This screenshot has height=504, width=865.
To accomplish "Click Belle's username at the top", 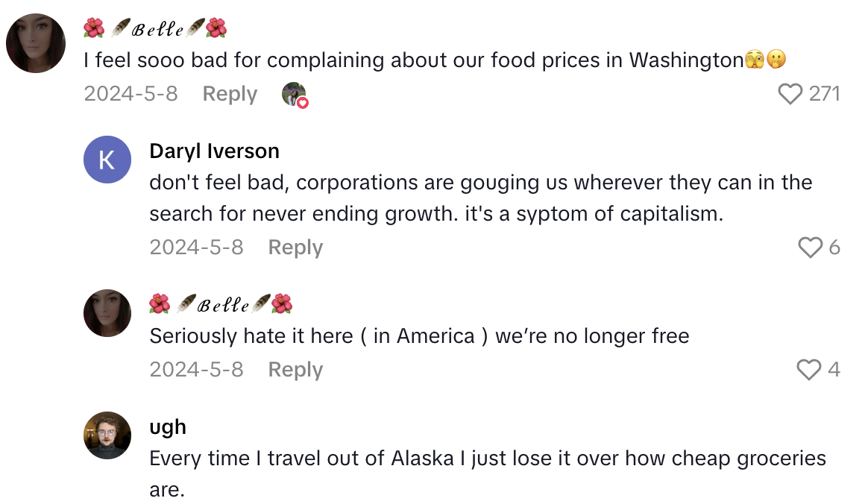I will pos(151,28).
